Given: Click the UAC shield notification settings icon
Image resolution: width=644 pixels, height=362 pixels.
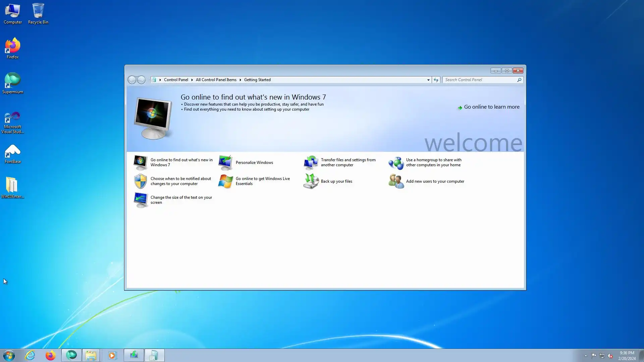Looking at the screenshot, I should pos(140,181).
